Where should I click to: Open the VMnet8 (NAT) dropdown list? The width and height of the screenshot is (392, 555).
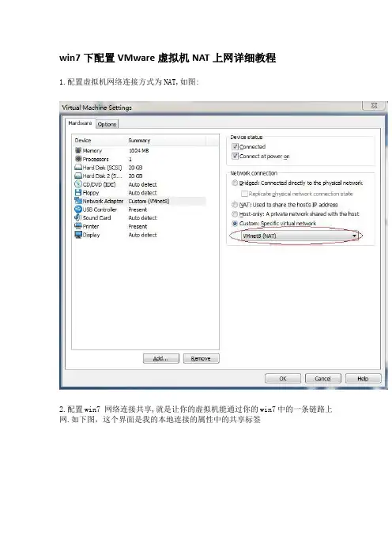(300, 236)
